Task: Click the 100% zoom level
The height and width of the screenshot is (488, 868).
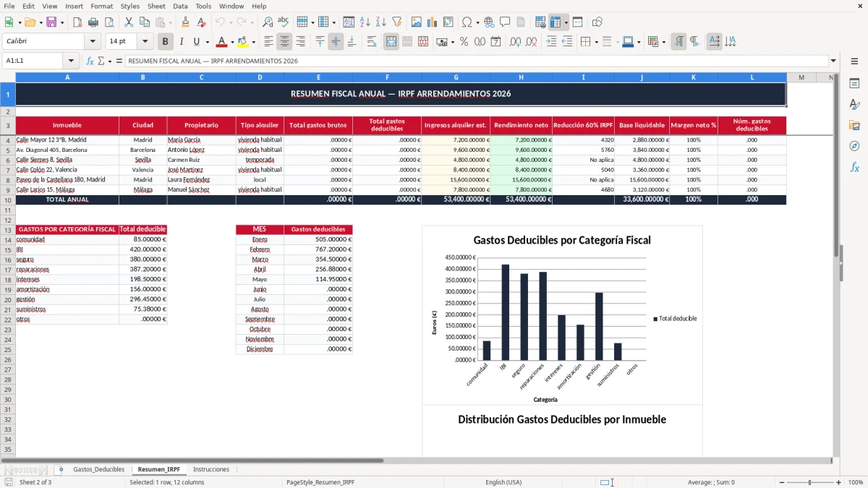Action: (x=855, y=482)
